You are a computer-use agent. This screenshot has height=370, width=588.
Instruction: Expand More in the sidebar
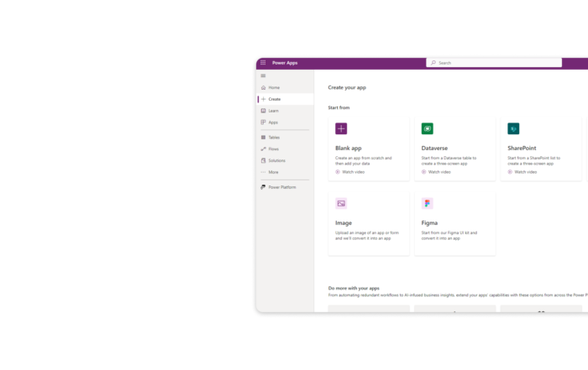point(286,172)
